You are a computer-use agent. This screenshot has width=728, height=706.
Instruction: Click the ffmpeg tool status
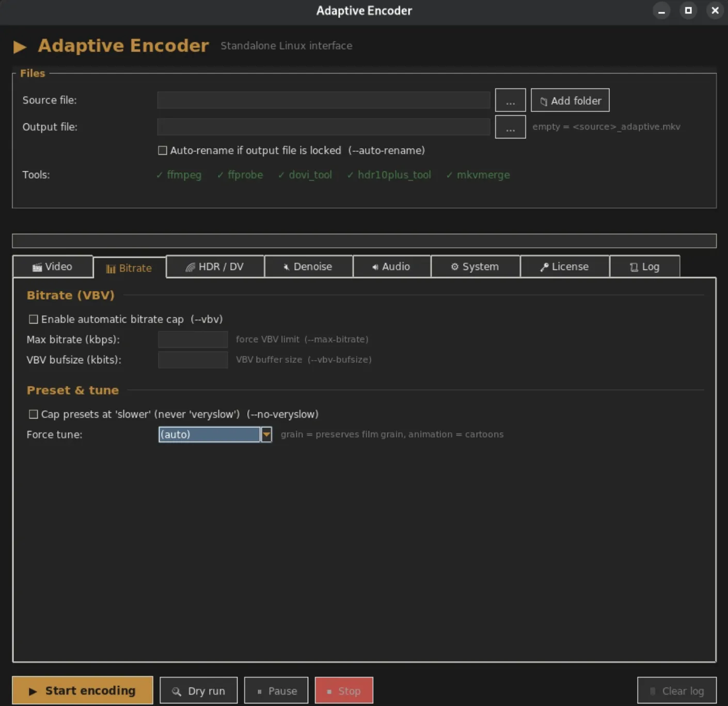pos(179,175)
